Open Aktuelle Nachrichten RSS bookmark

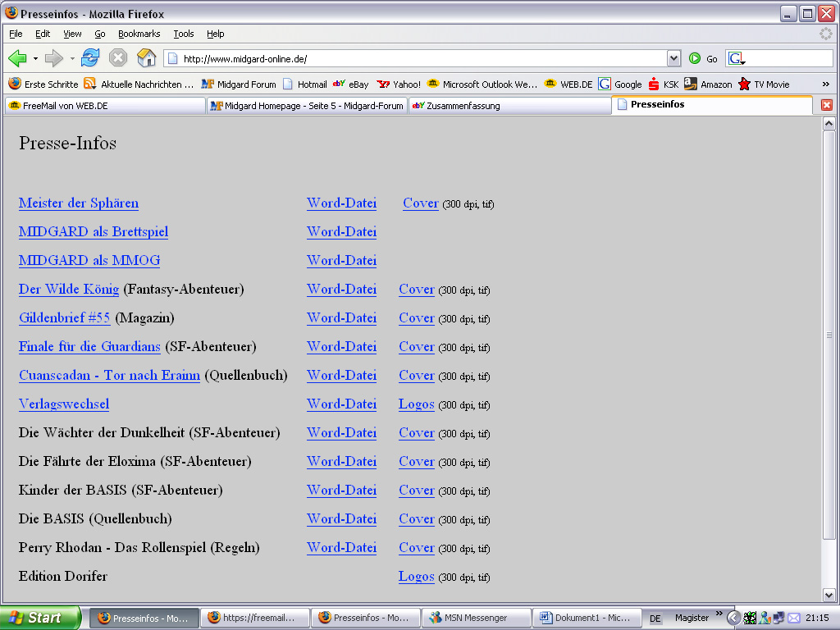(x=139, y=84)
